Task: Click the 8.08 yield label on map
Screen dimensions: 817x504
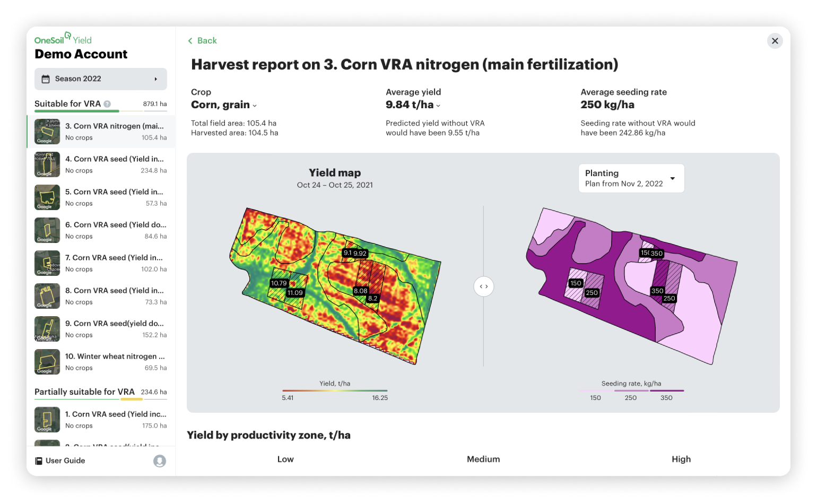Action: pyautogui.click(x=361, y=291)
